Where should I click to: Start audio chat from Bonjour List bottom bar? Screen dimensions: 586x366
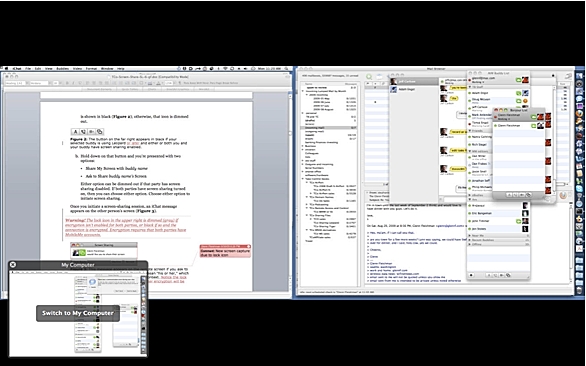tap(515, 195)
